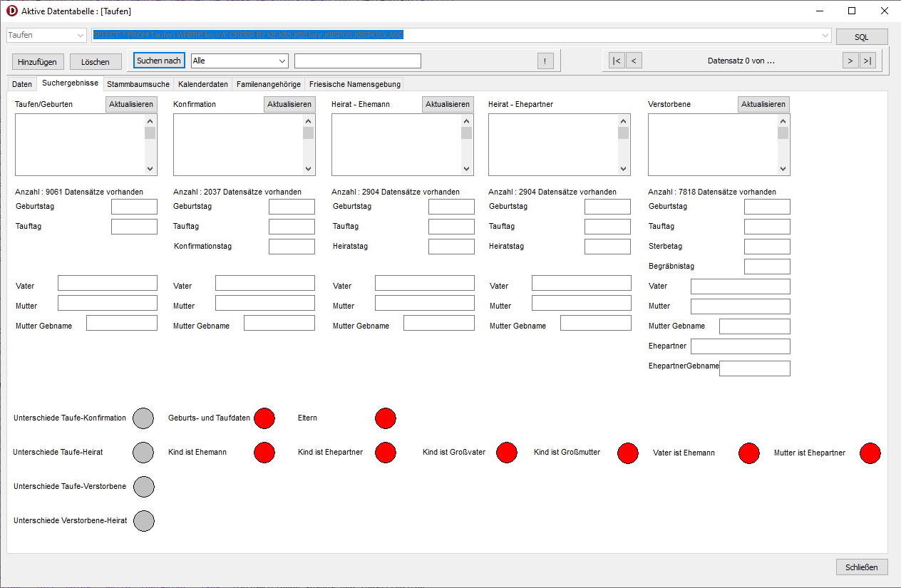Click gray circle for Unterschiede Taufe-Konfirmation

tap(144, 418)
